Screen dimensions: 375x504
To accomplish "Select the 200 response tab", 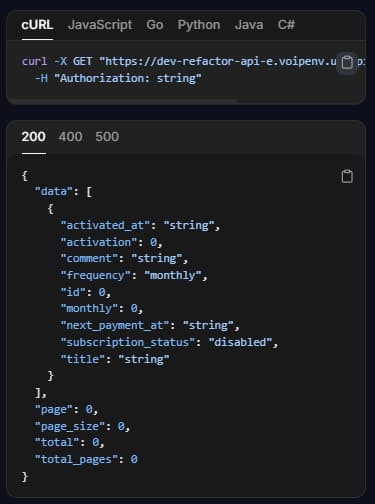I will (33, 137).
